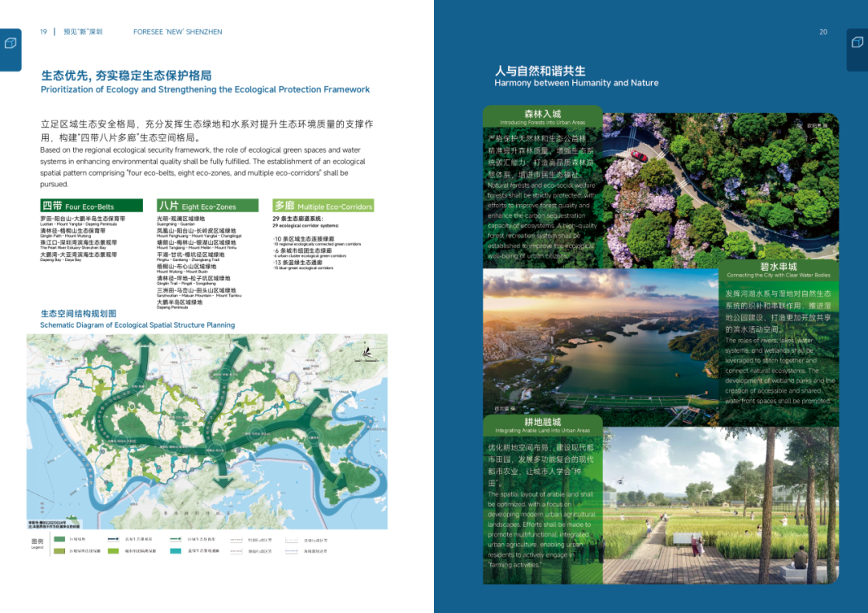Select the Eight Eco-Zones header
Viewport: 868px width, 613px height.
pos(207,206)
